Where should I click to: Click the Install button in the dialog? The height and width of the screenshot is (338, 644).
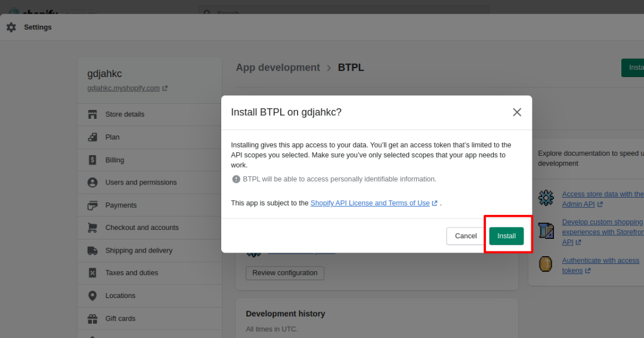pos(506,236)
